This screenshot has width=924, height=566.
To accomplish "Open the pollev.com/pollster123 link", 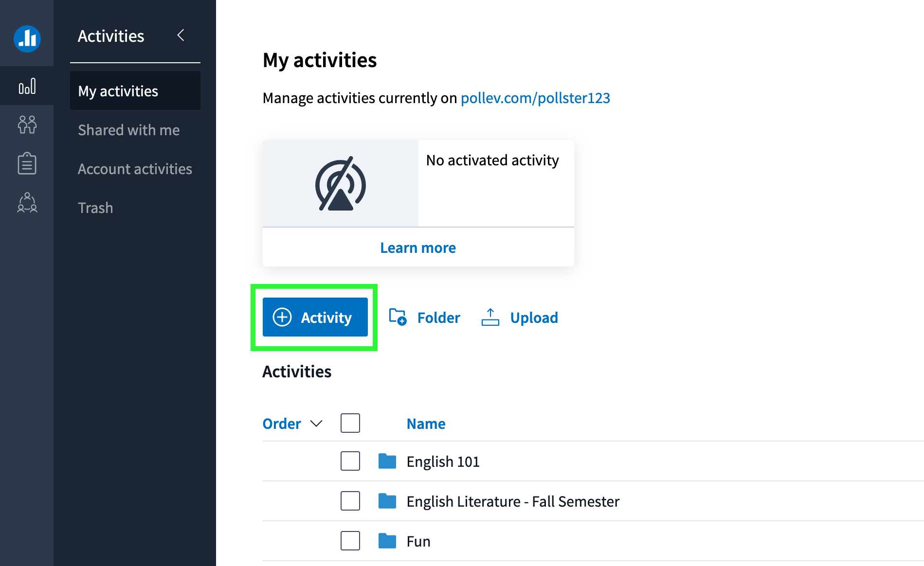I will 535,98.
